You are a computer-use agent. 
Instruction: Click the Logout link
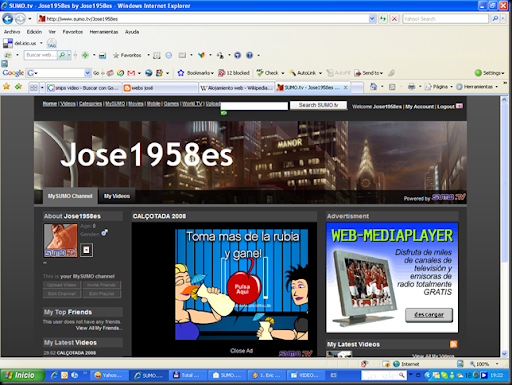446,107
